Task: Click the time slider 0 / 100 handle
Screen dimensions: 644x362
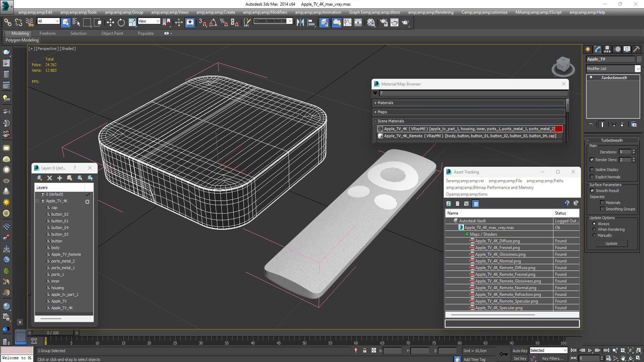Action: tap(53, 333)
